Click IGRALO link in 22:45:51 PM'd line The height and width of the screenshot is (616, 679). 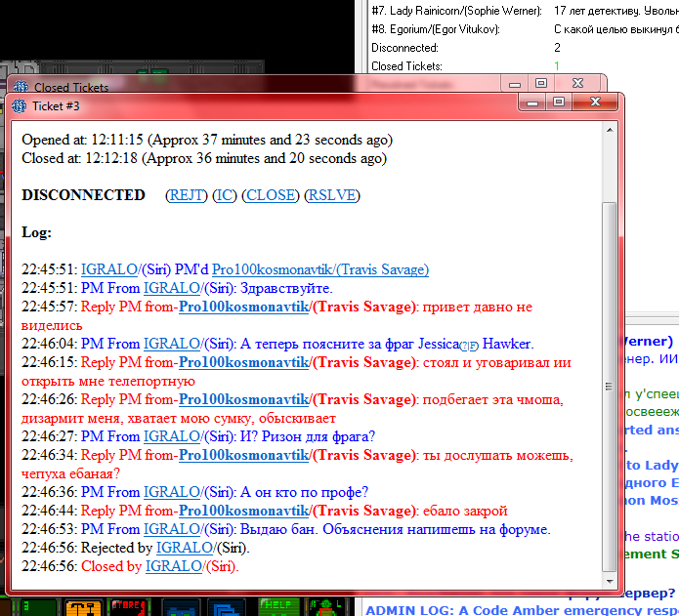(109, 269)
